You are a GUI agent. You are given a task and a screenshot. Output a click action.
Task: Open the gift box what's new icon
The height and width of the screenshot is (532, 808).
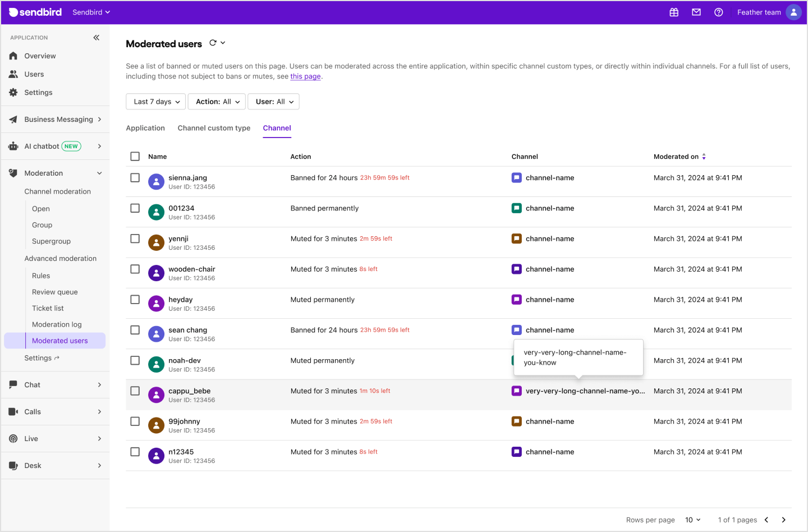pyautogui.click(x=674, y=12)
